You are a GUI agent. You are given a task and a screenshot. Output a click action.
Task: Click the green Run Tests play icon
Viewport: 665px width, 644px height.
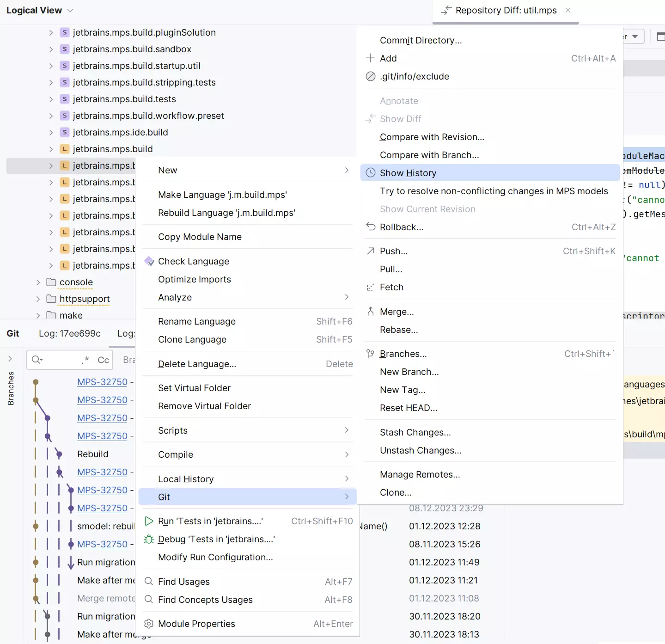[149, 521]
